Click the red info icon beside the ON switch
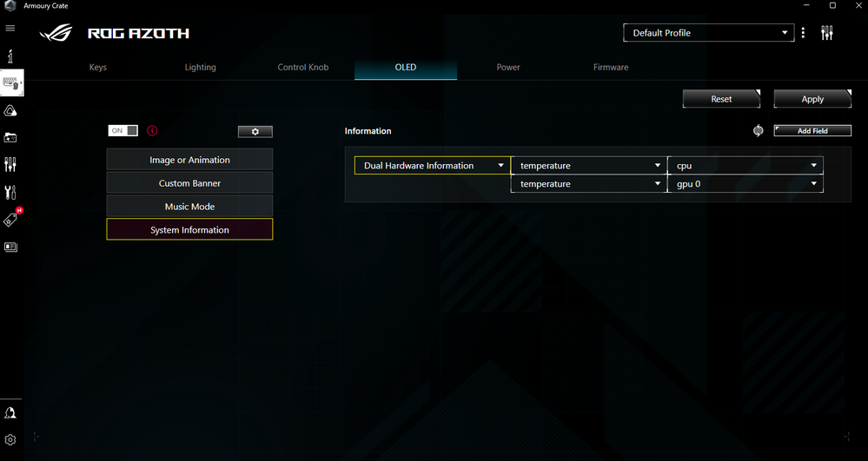The width and height of the screenshot is (868, 461). click(x=152, y=130)
